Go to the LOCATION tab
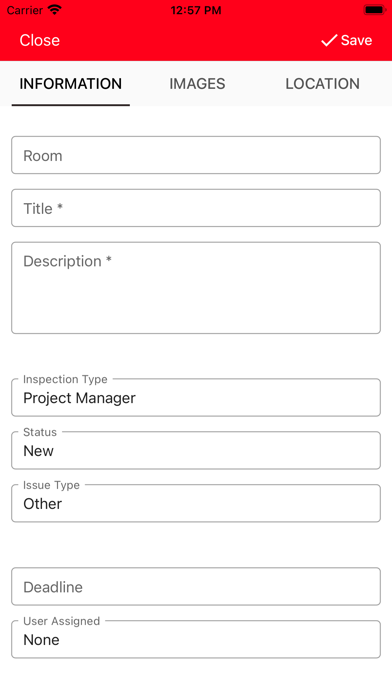This screenshot has height=696, width=392. click(322, 84)
